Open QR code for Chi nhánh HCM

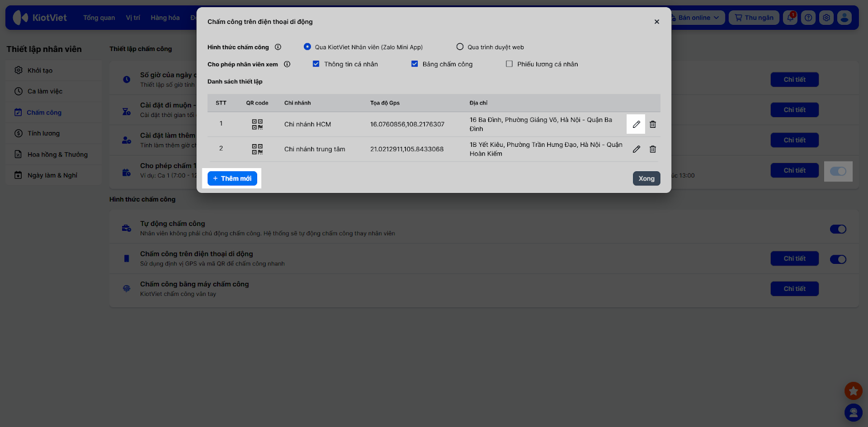click(257, 124)
